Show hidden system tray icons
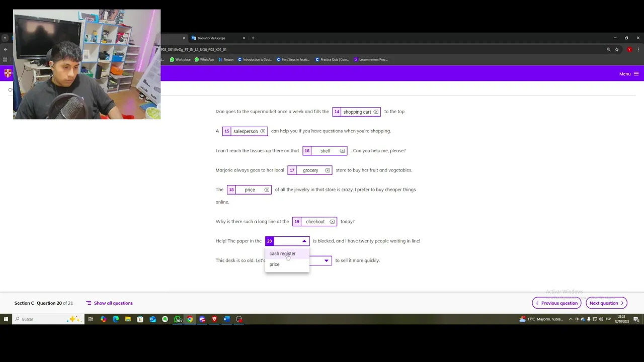 tap(571, 319)
